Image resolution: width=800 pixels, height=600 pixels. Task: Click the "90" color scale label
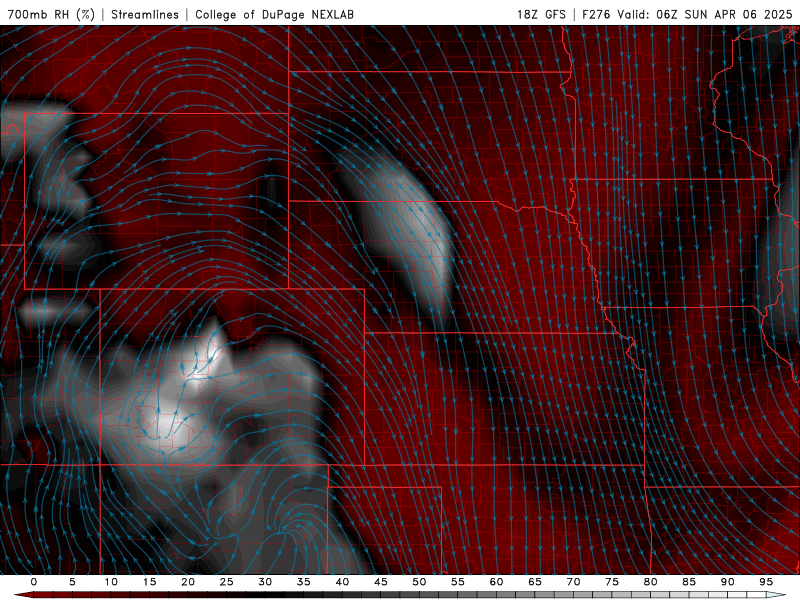(727, 582)
